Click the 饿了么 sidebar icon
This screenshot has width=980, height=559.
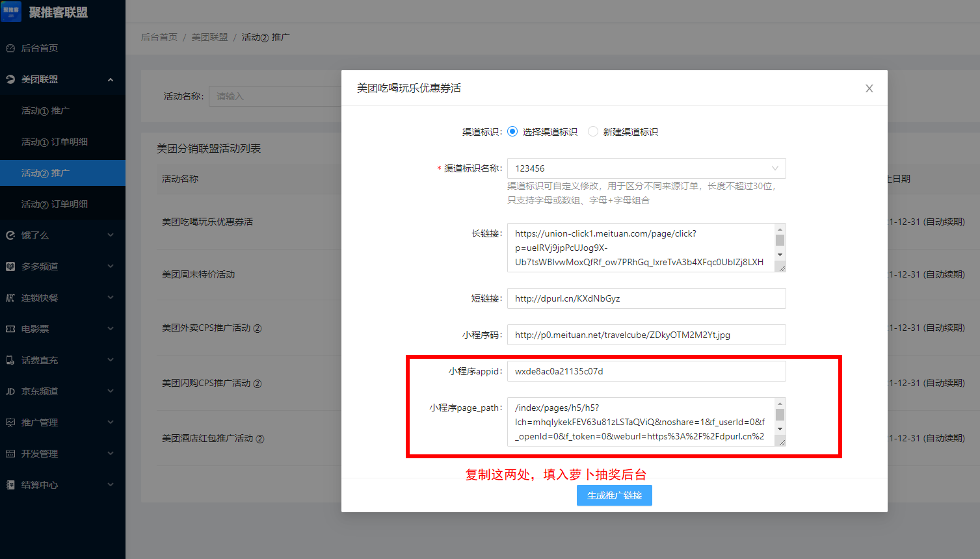pos(10,235)
